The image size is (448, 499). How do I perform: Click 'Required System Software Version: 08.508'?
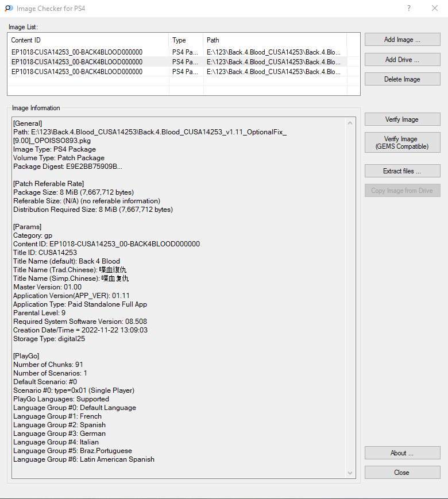click(80, 321)
